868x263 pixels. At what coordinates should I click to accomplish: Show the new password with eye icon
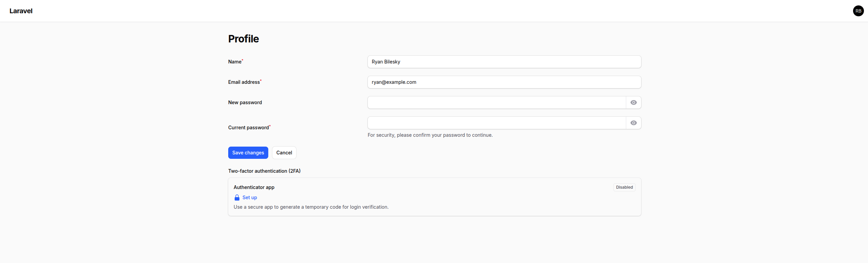633,102
